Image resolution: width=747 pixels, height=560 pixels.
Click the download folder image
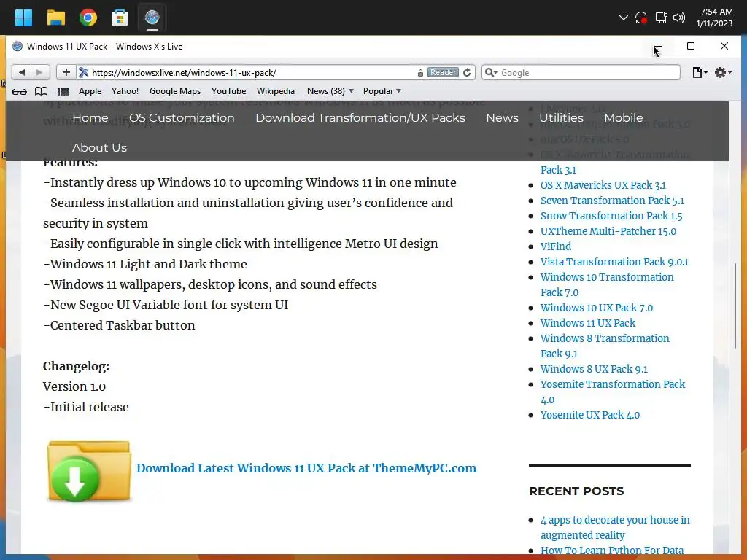pyautogui.click(x=88, y=471)
